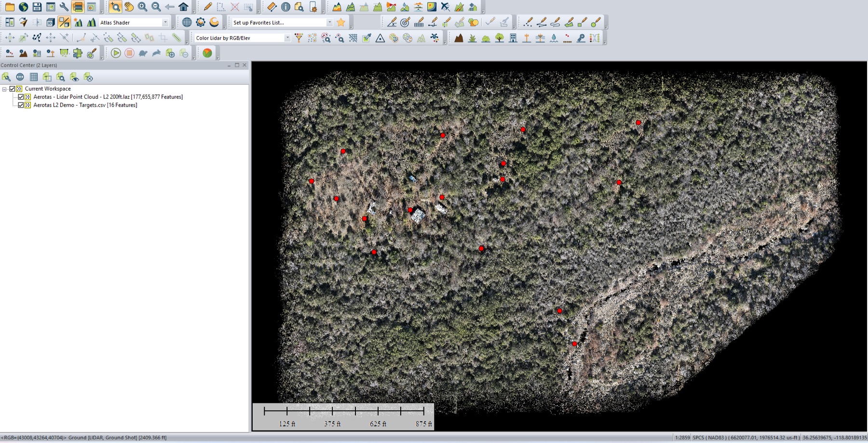Open the Set up Favorites List dropdown
This screenshot has width=868, height=443.
[329, 23]
